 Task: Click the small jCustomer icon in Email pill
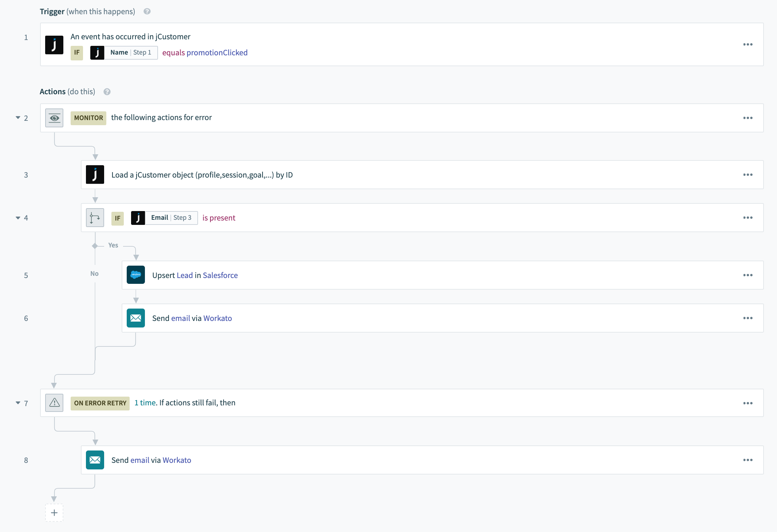(x=138, y=218)
